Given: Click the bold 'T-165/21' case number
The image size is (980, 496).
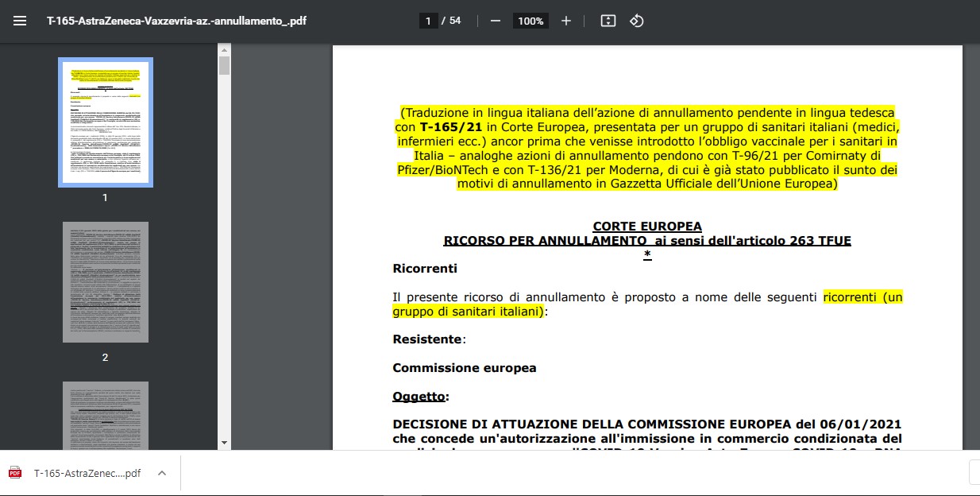Looking at the screenshot, I should 451,126.
